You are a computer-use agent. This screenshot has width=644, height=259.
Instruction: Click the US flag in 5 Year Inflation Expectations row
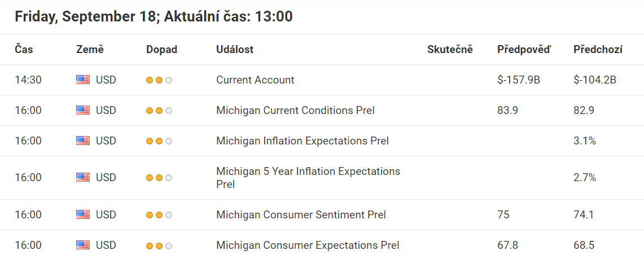pyautogui.click(x=83, y=177)
